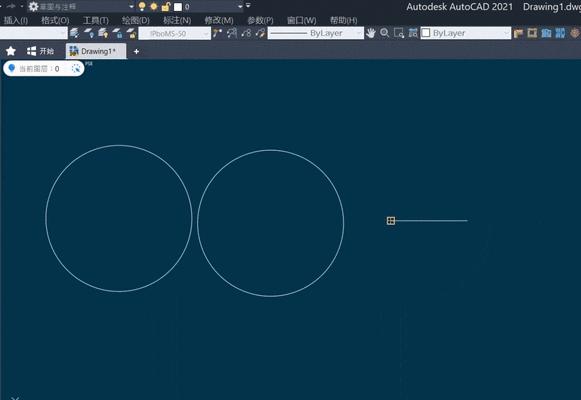
Task: Open the 修改(M) menu
Action: tap(219, 20)
